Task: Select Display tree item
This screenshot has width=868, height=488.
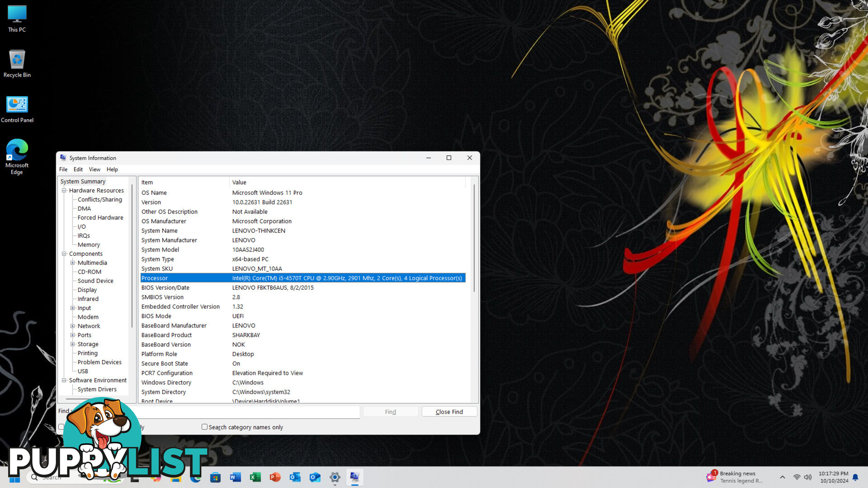Action: tap(87, 290)
